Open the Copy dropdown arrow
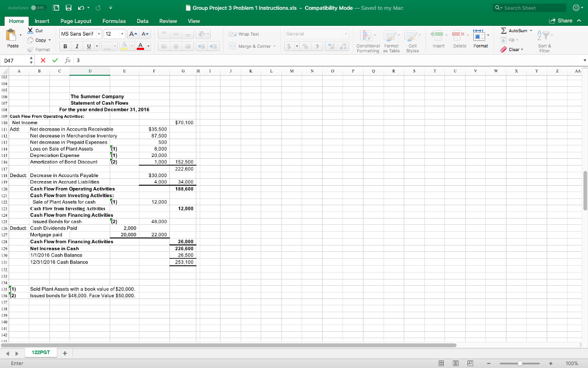Screen dimensions: 588x368 [x=49, y=40]
